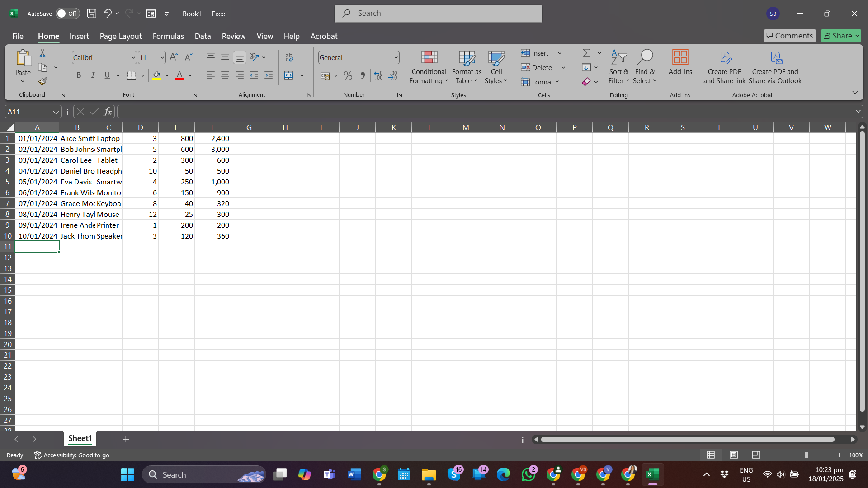Viewport: 868px width, 488px height.
Task: Click Insert Function fx icon
Action: [x=108, y=112]
